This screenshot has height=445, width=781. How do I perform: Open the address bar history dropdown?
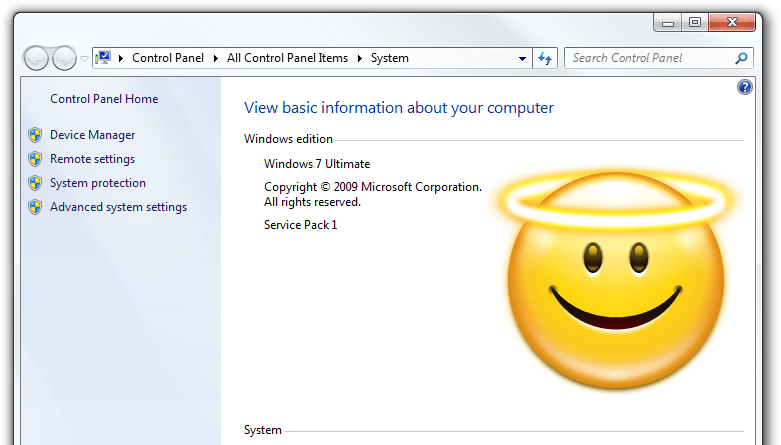pyautogui.click(x=522, y=58)
